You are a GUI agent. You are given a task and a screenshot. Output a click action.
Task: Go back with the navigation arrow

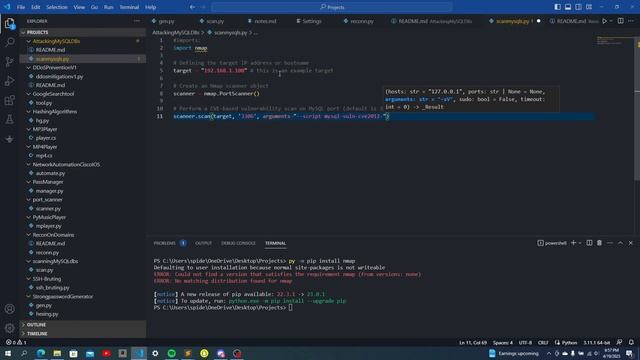[x=192, y=7]
